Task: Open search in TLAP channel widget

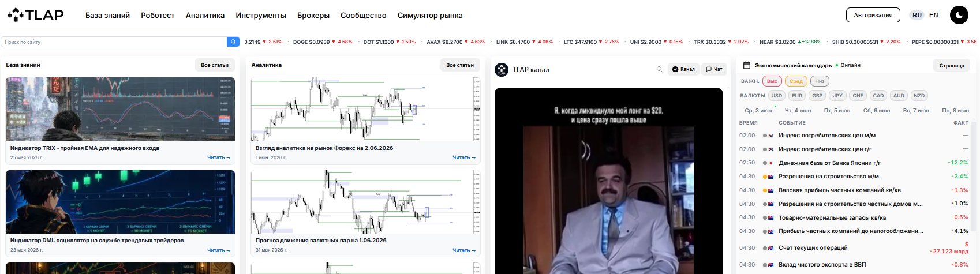Action: [659, 69]
